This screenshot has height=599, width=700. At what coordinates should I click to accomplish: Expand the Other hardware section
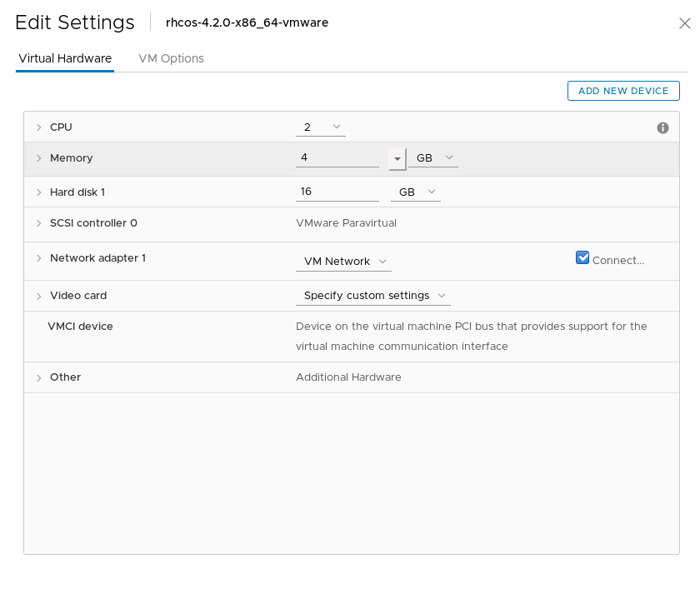pyautogui.click(x=39, y=377)
